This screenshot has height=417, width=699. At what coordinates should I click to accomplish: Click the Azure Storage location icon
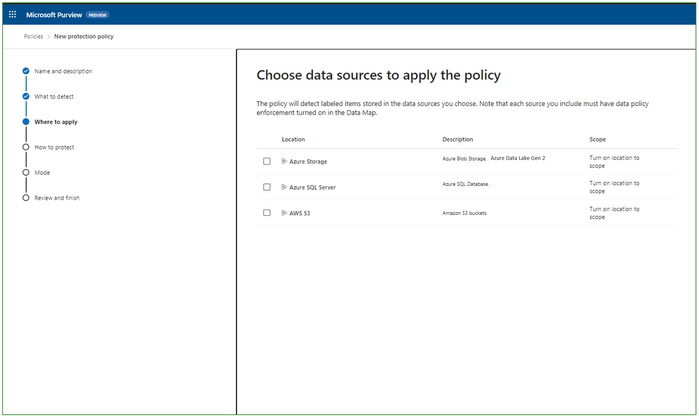coord(285,161)
